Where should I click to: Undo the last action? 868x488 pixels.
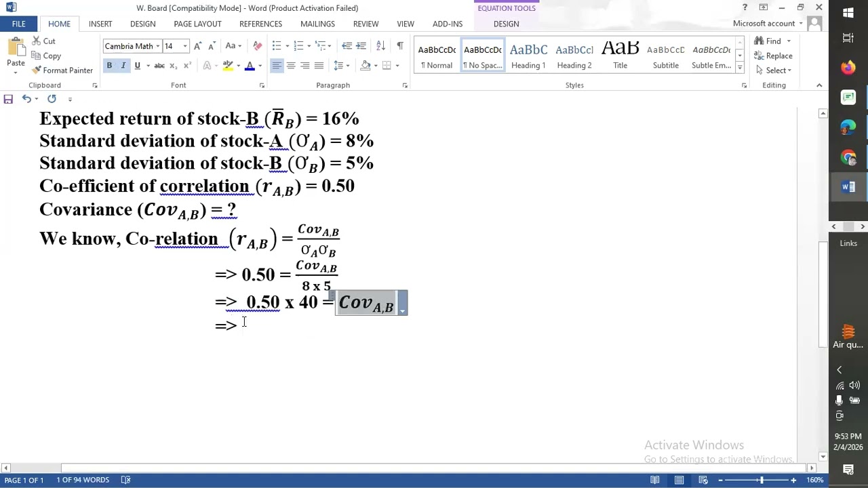click(x=26, y=99)
